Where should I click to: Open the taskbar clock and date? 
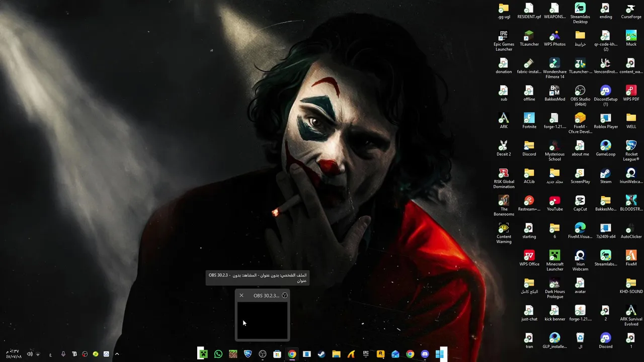coord(14,354)
